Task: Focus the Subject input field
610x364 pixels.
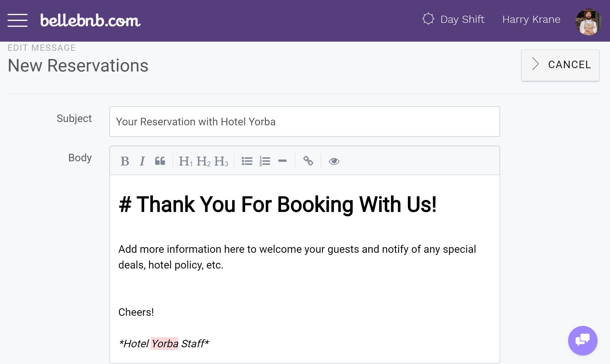Action: [304, 121]
